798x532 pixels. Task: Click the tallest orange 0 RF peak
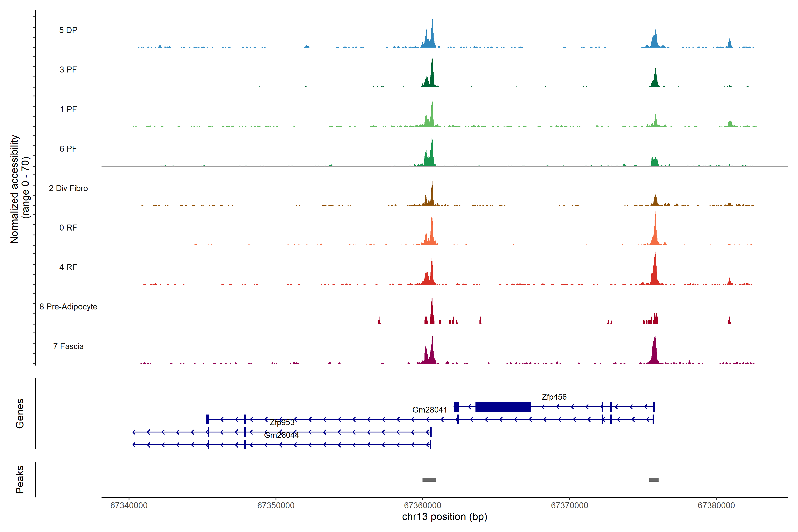(x=655, y=231)
